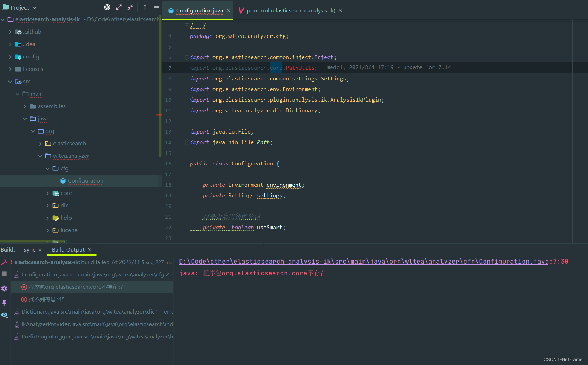Expand the folded comment on line 1
The width and height of the screenshot is (588, 365).
187,25
